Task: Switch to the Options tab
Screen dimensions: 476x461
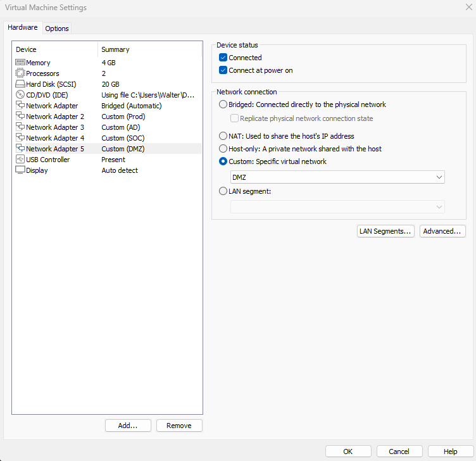Action: 57,28
